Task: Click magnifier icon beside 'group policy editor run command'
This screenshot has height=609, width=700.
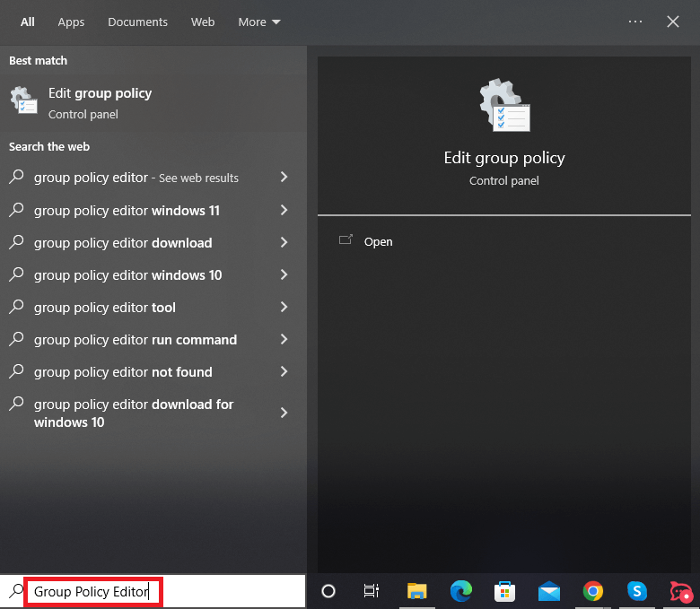Action: [x=16, y=339]
